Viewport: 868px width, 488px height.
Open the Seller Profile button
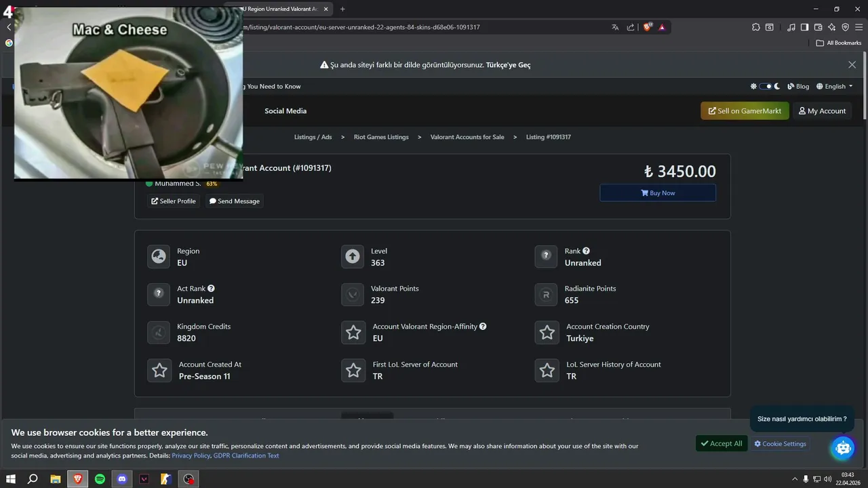[174, 201]
